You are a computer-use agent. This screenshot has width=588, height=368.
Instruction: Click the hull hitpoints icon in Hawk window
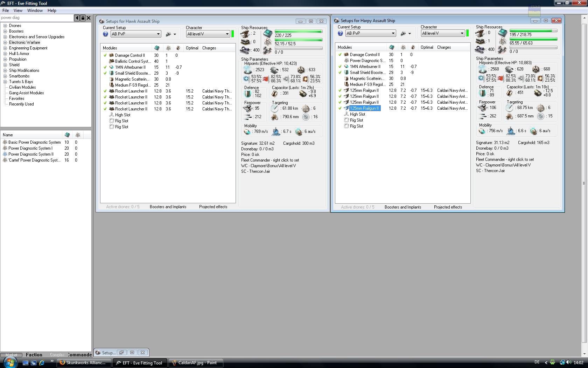(x=301, y=70)
